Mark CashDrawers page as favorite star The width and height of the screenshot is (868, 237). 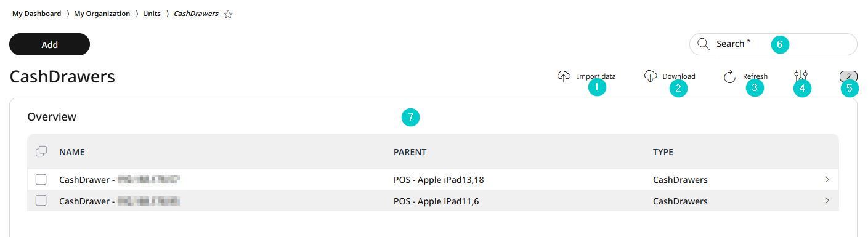pos(228,14)
